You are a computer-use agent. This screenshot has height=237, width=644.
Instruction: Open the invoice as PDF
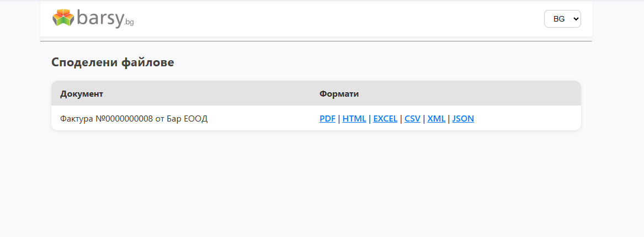point(327,119)
